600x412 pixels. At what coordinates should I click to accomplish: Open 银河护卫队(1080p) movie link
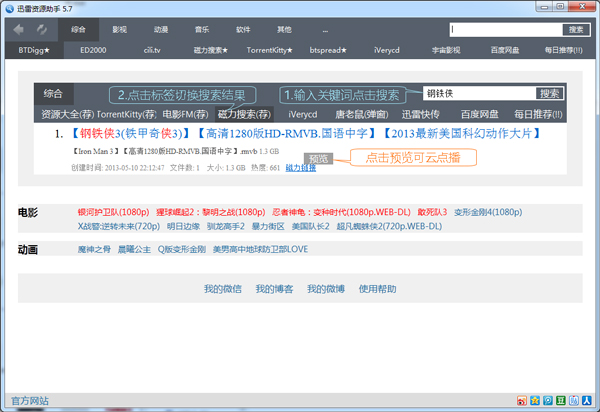[x=113, y=212]
